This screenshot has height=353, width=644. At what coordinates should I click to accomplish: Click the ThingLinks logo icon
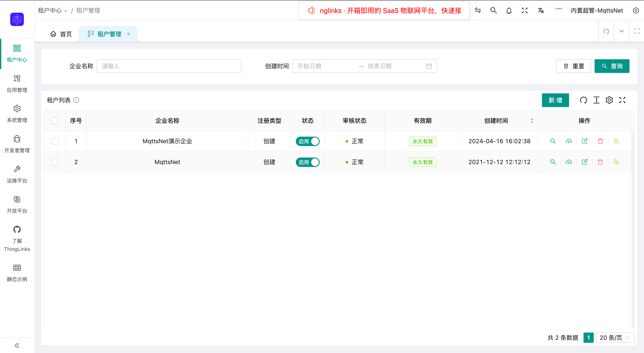point(17,19)
